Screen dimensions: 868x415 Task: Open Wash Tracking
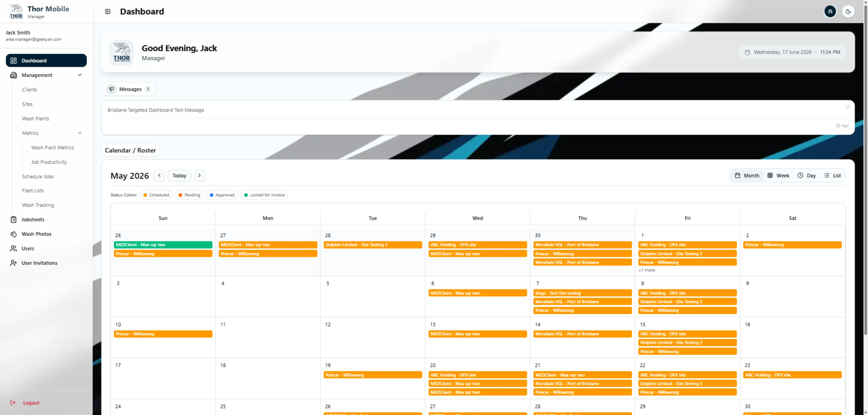click(38, 205)
